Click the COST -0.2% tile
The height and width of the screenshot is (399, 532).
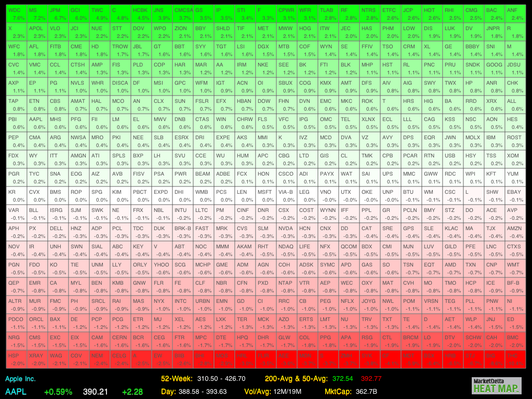[308, 214]
